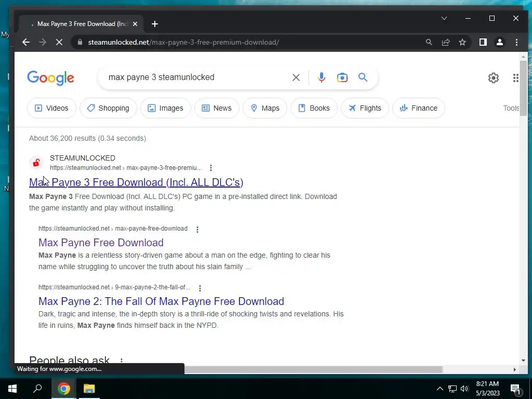Click Chrome icon in taskbar
This screenshot has height=399, width=532.
63,389
